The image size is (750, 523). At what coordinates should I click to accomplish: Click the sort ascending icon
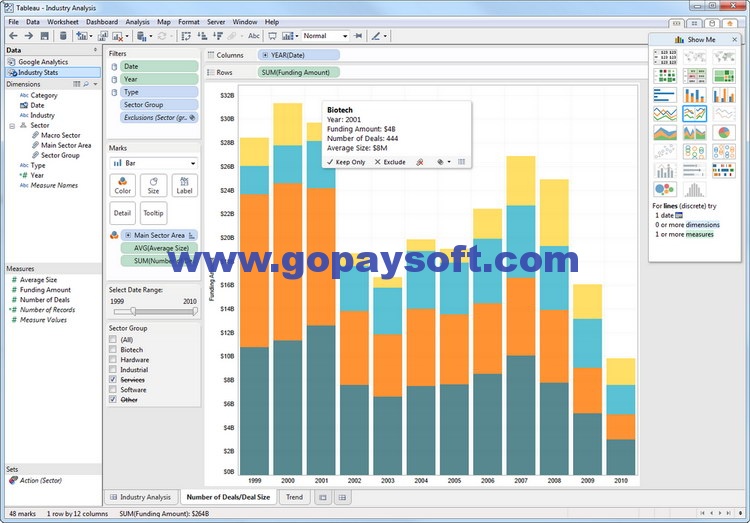click(202, 36)
